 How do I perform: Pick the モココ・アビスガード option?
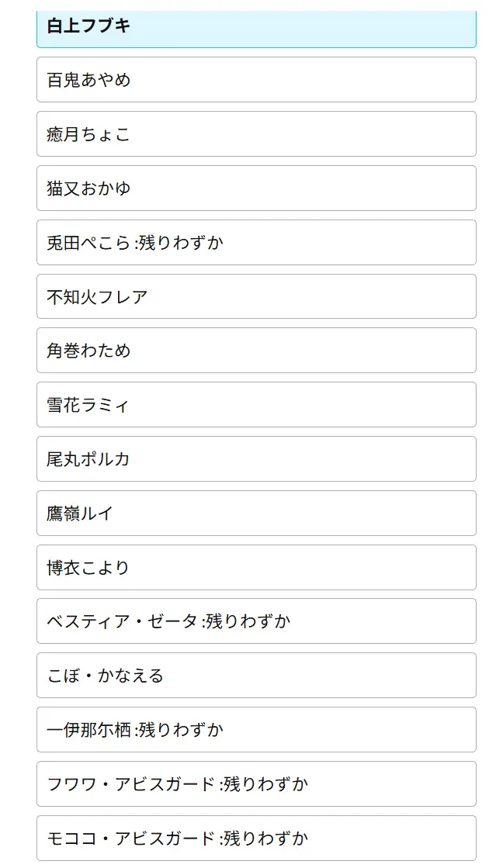tap(130, 839)
